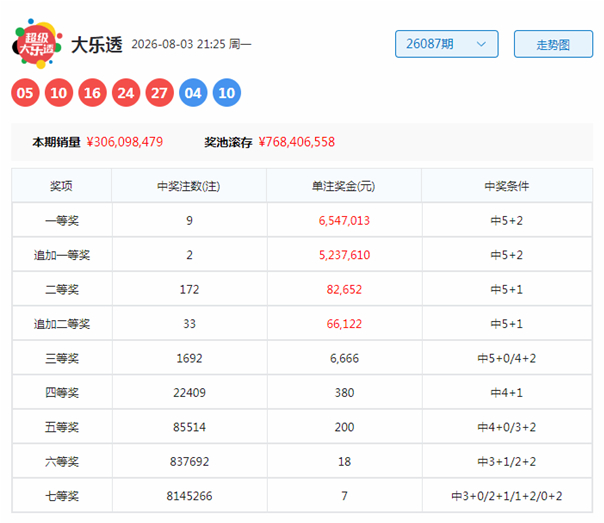This screenshot has height=523, width=604.
Task: Click the 单注奖金(元) column header
Action: coord(344,186)
